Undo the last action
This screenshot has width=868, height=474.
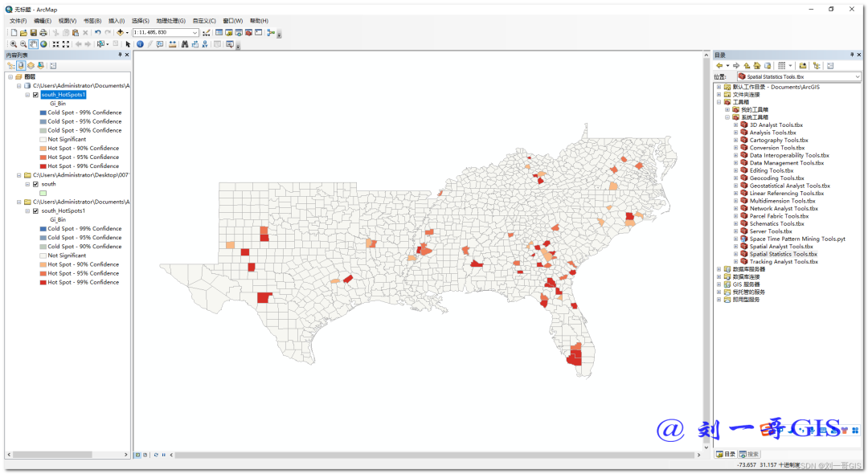coord(98,33)
